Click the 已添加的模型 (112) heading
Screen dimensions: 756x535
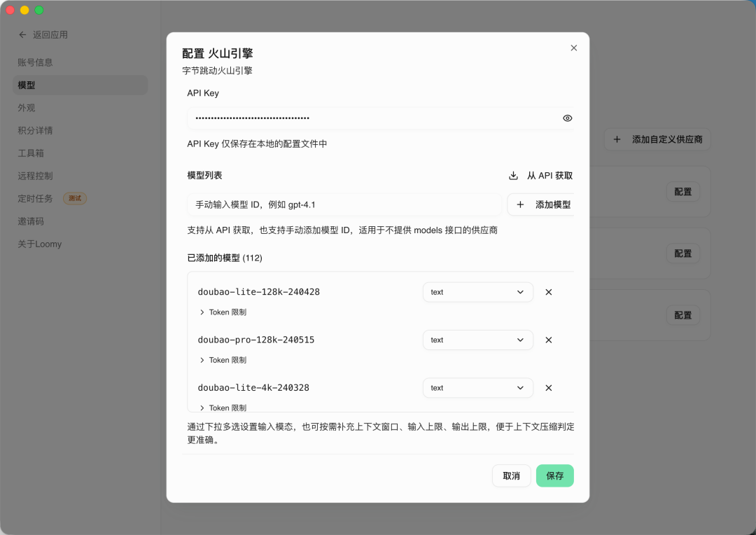coord(225,258)
